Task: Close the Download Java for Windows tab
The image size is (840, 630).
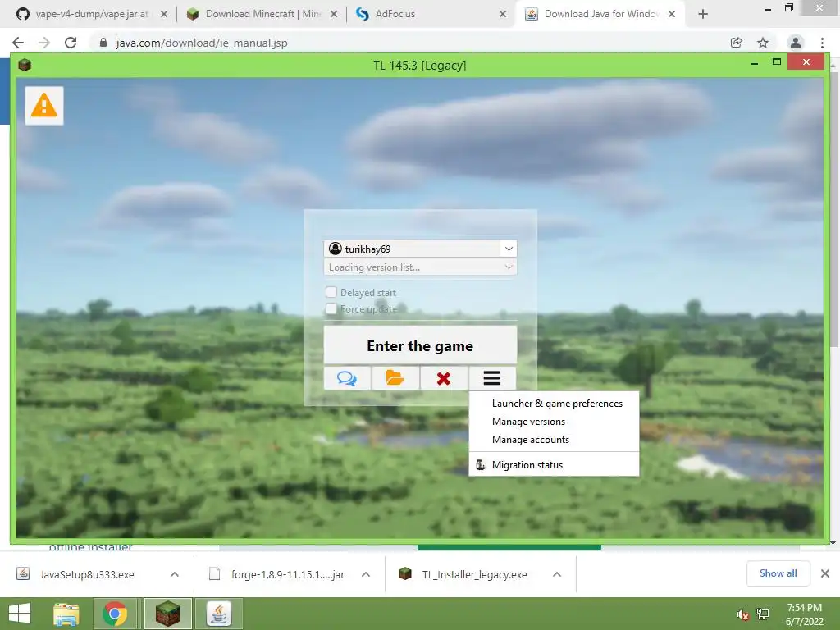Action: pyautogui.click(x=672, y=14)
